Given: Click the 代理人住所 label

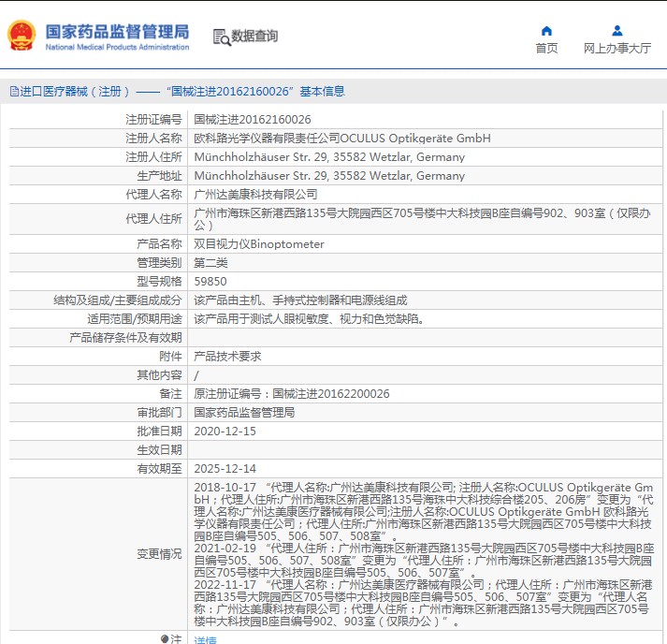Looking at the screenshot, I should click(x=153, y=219).
